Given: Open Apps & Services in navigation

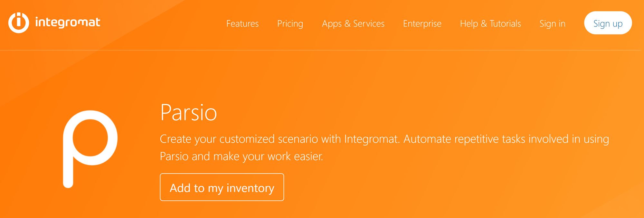Looking at the screenshot, I should point(353,24).
